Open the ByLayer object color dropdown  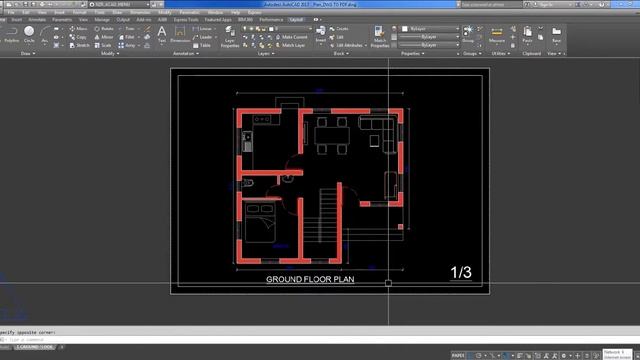point(457,29)
